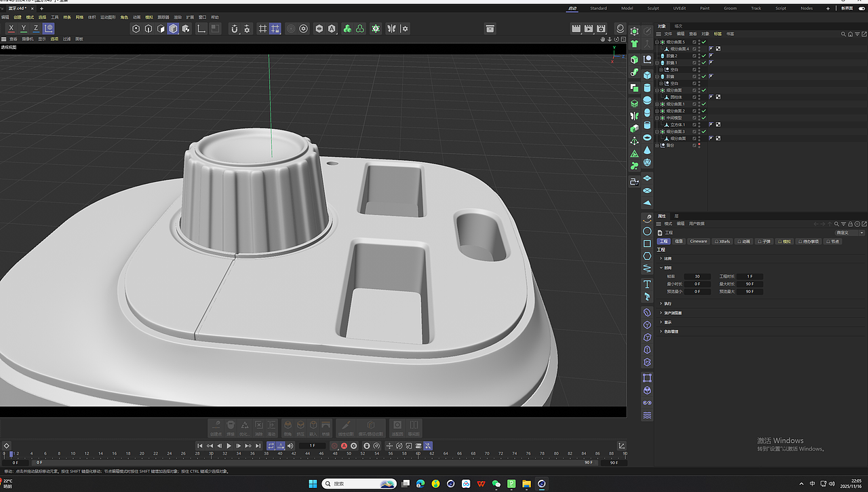Choose the Text spline tool (T icon)

pyautogui.click(x=647, y=284)
